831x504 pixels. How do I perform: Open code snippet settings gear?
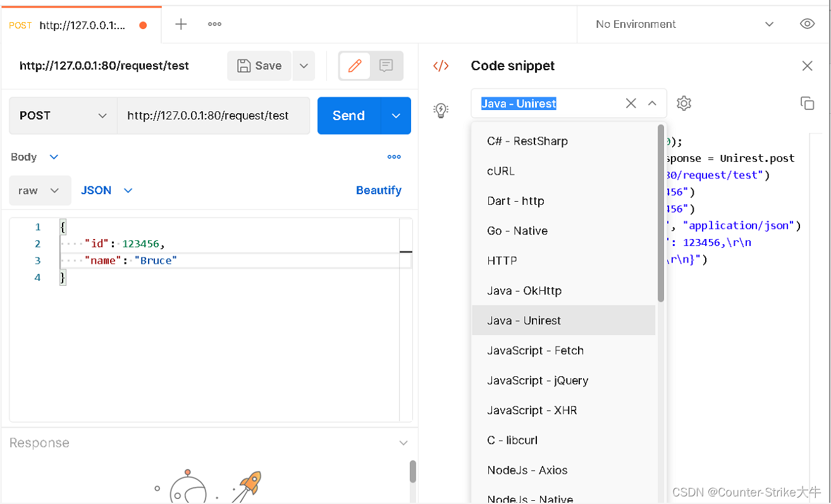click(684, 103)
